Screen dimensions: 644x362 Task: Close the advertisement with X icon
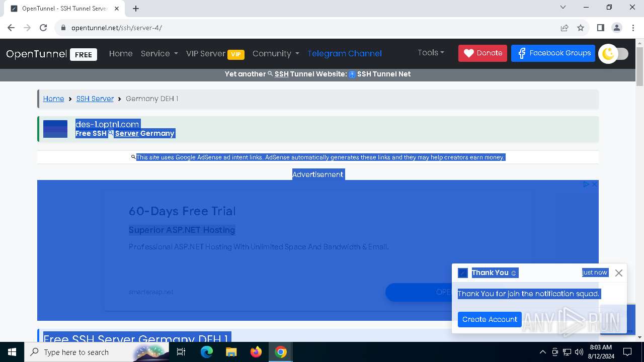[594, 185]
